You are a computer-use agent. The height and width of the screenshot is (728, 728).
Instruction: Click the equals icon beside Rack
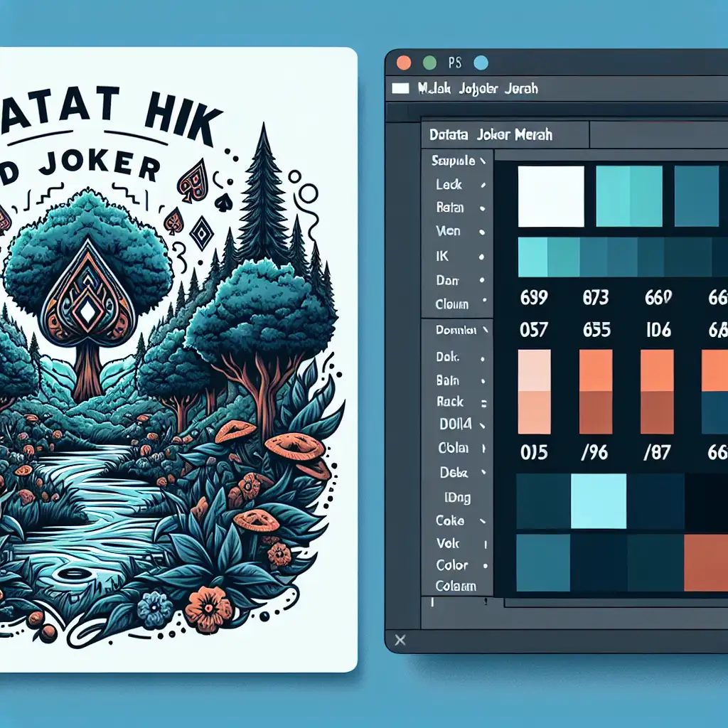click(x=483, y=404)
